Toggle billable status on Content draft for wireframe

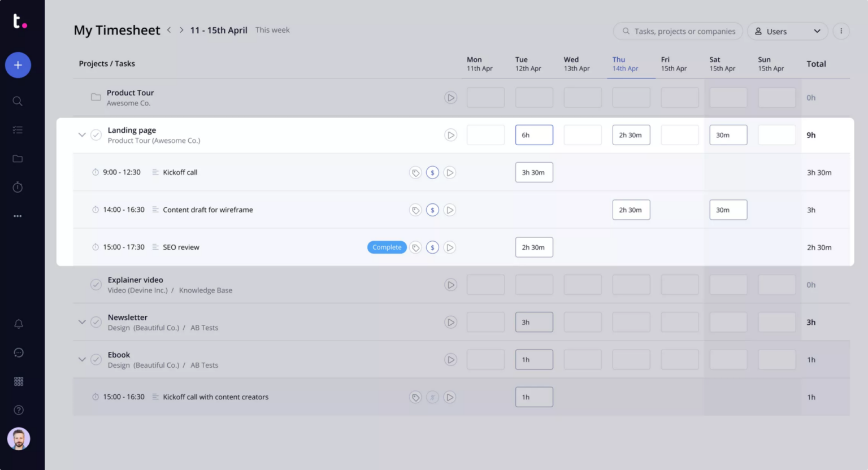pyautogui.click(x=432, y=210)
